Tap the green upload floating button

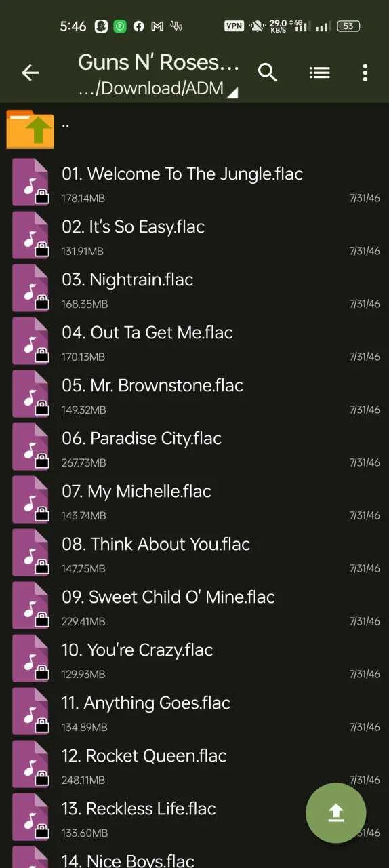tap(336, 812)
